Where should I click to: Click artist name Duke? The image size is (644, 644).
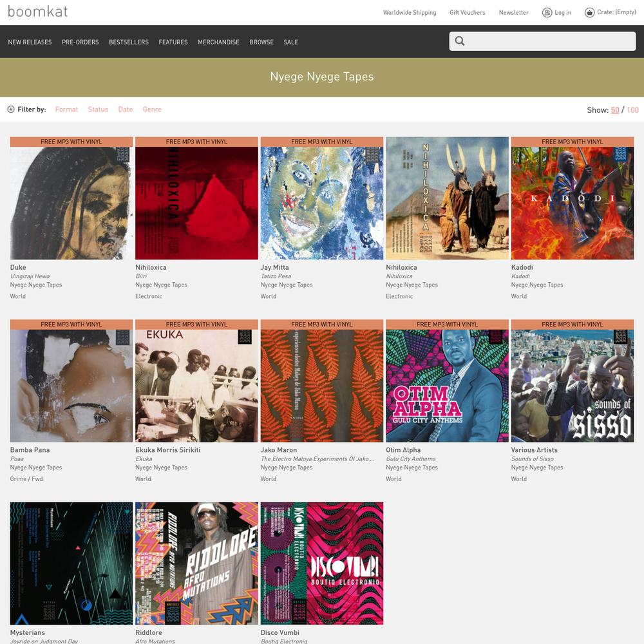pos(18,267)
